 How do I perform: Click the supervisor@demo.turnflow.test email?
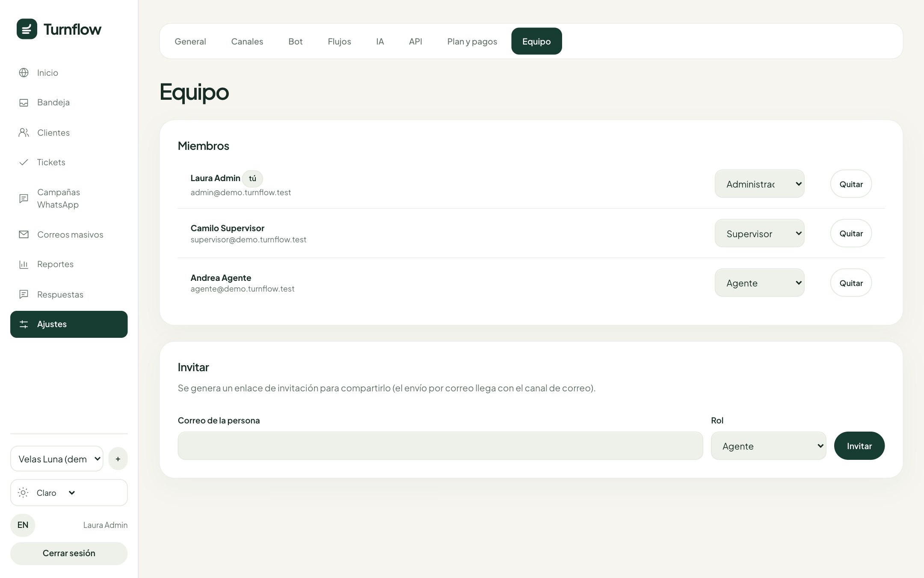249,240
